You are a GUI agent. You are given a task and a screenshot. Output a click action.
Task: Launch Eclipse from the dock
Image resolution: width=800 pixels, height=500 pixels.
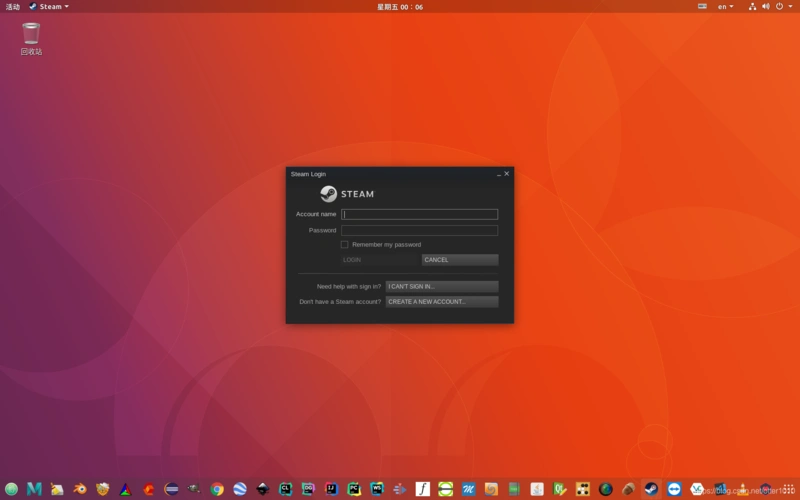point(171,489)
